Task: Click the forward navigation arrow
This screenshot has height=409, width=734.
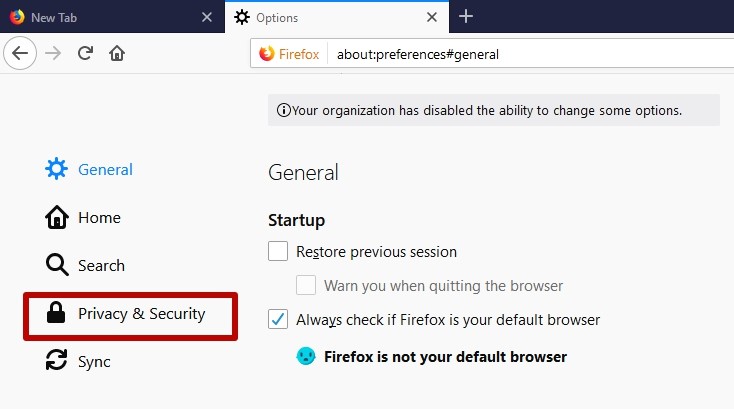Action: click(x=53, y=53)
